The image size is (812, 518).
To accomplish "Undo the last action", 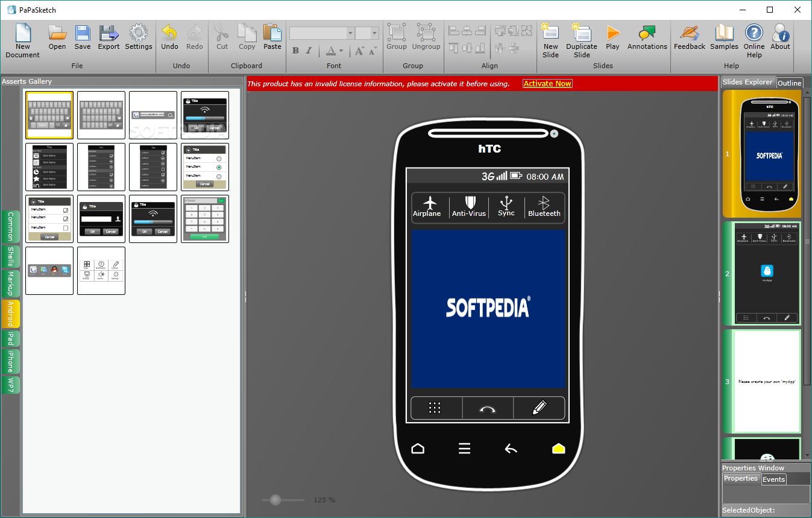I will point(169,37).
